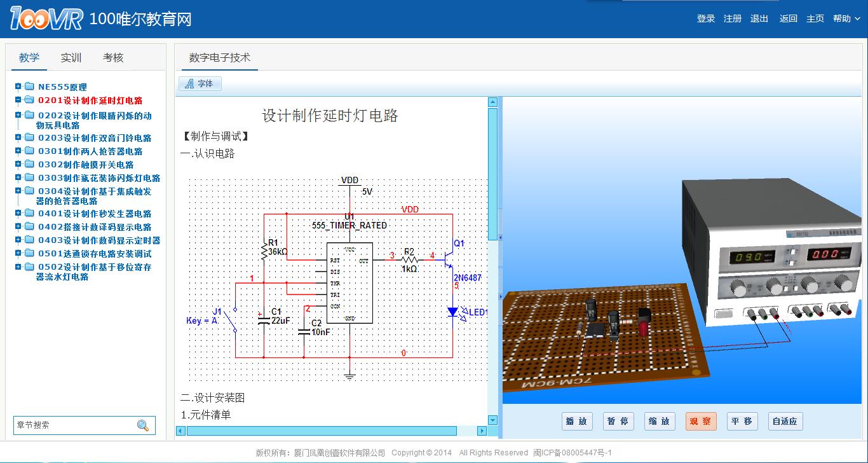Screen dimensions: 868x463
Task: Open the 帮助 dropdown menu
Action: pyautogui.click(x=846, y=18)
